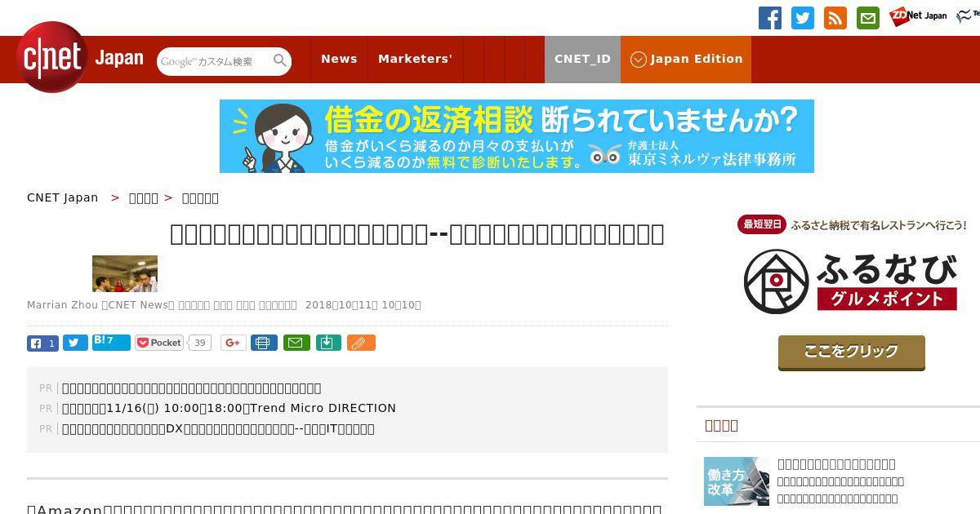
Task: Focus the Google custom search field
Action: pyautogui.click(x=215, y=61)
